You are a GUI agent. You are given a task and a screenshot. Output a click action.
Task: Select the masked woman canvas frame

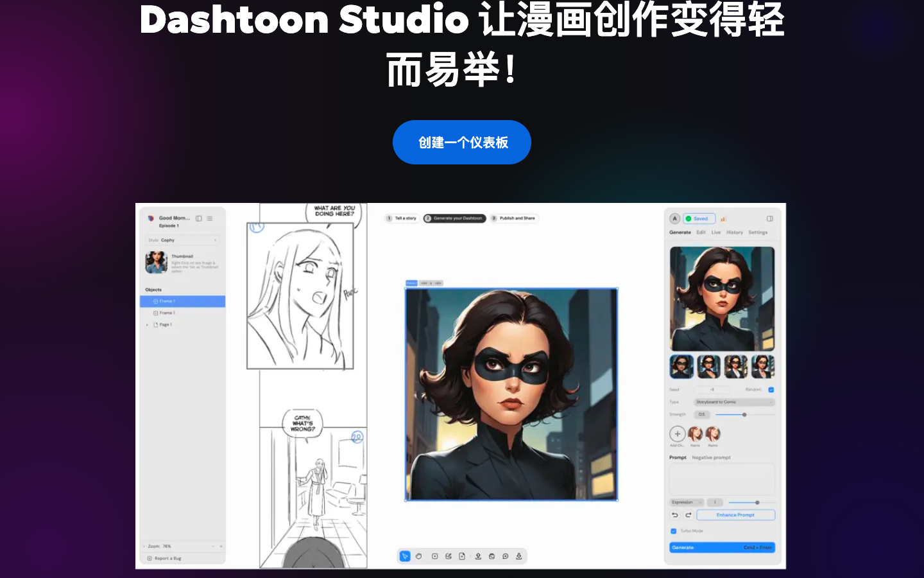coord(511,394)
